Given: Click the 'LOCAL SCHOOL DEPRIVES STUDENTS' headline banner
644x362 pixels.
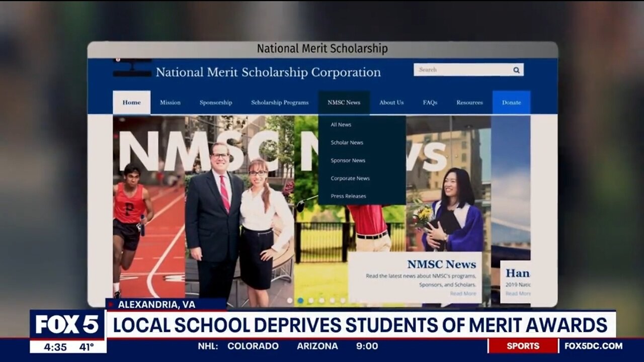Looking at the screenshot, I should 360,325.
